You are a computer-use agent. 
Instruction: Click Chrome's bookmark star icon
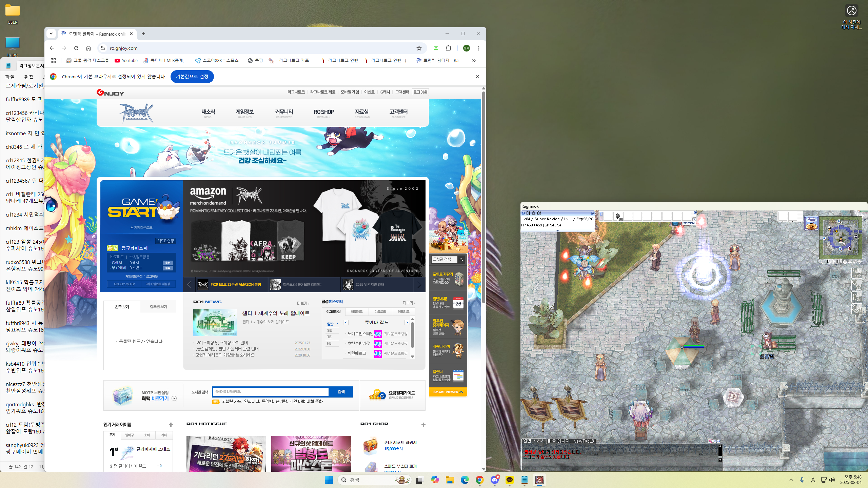click(419, 48)
